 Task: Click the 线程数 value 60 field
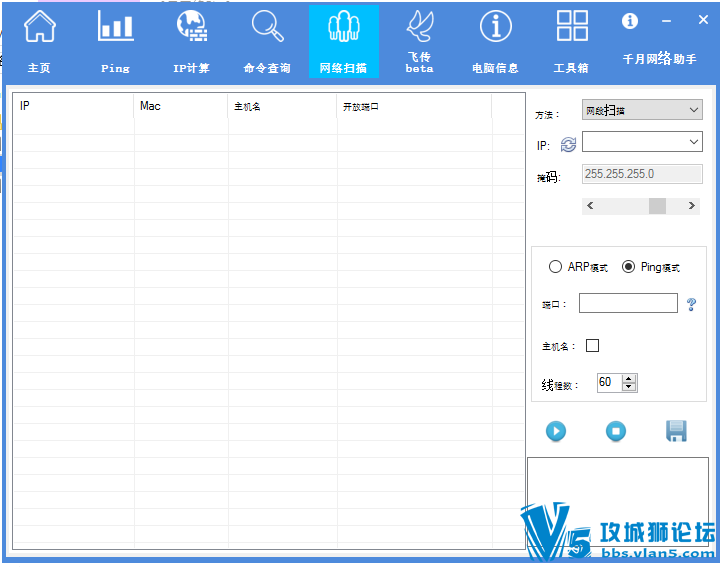[610, 382]
